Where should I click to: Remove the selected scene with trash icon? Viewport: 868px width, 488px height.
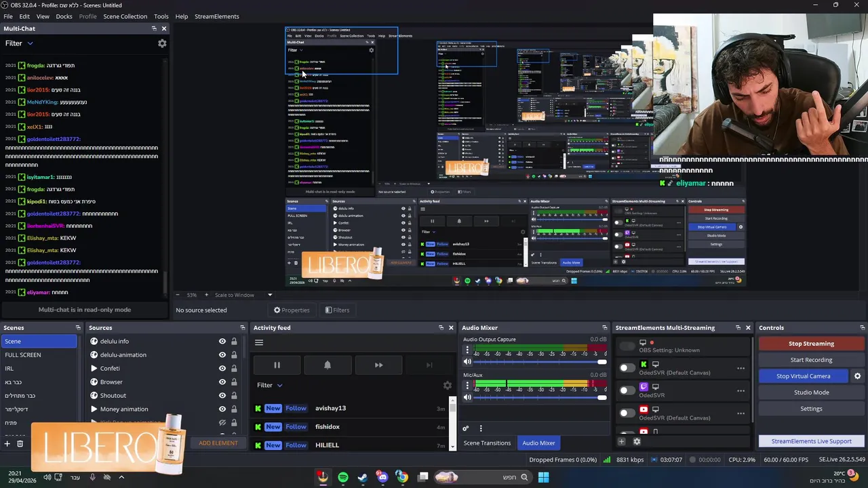click(20, 443)
